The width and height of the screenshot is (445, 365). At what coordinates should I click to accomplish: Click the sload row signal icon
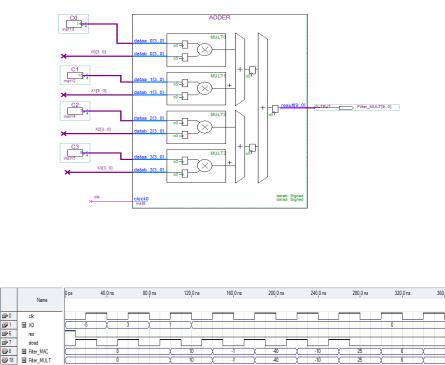coord(6,342)
